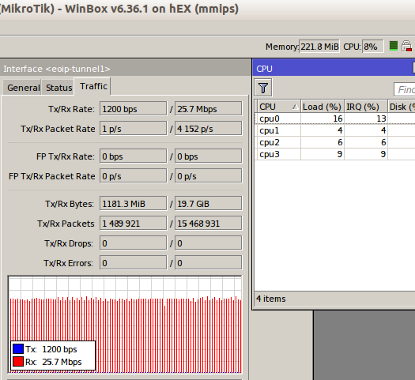Click the Tx Packets field 1 489 921

(133, 223)
